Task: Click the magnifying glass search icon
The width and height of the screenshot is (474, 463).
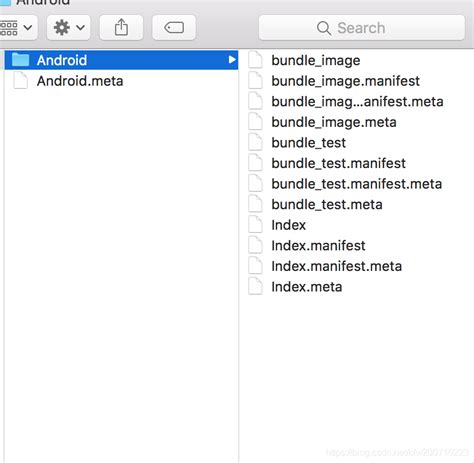Action: 324,28
